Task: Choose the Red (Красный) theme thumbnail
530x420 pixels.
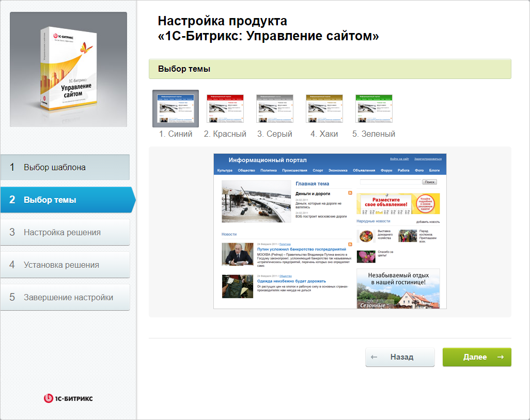Action: 225,108
